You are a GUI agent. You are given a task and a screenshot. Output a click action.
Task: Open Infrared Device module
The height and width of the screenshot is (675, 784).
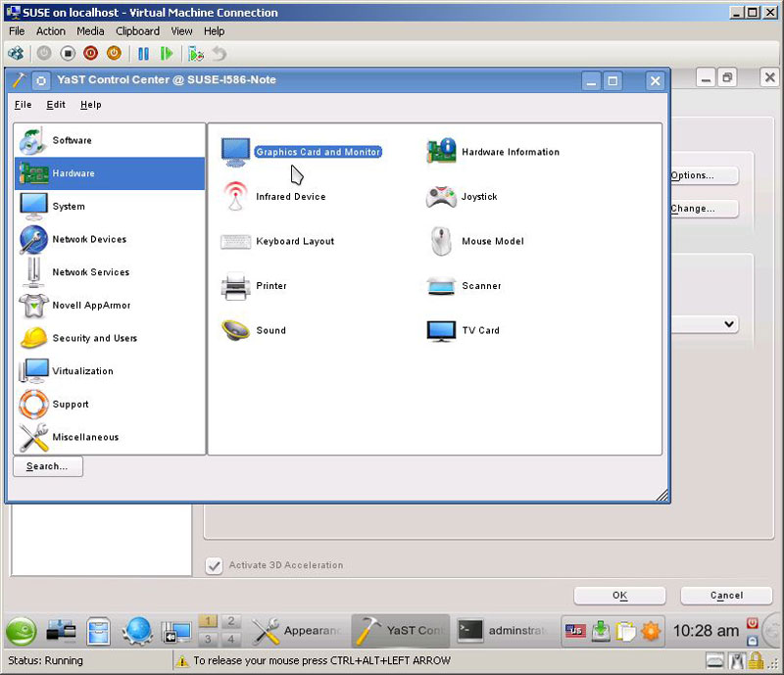pos(274,197)
